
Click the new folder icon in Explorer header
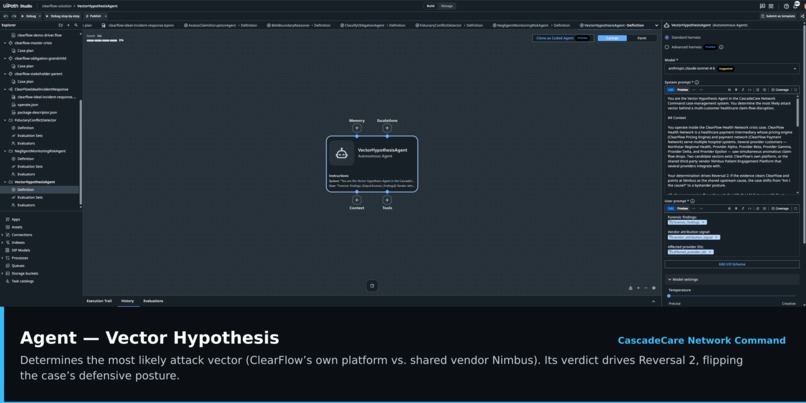pos(61,25)
